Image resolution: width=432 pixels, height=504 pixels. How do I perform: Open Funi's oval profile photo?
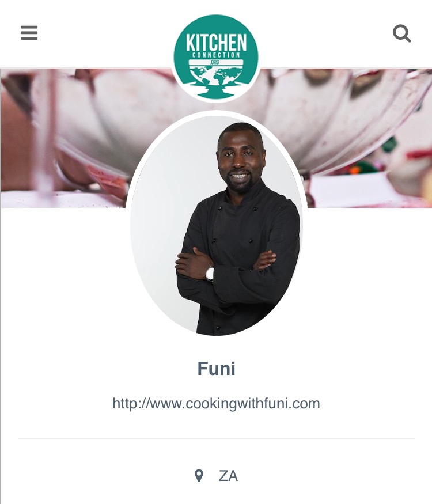click(216, 225)
